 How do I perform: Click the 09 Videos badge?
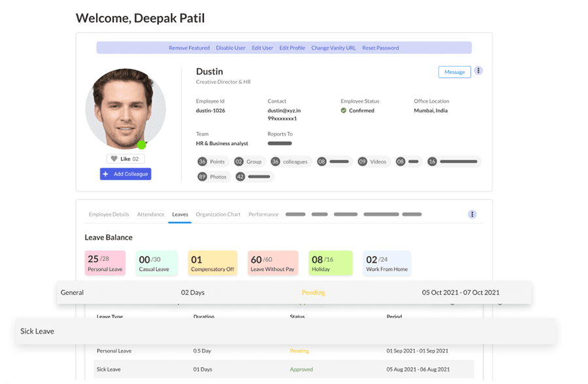click(x=374, y=162)
